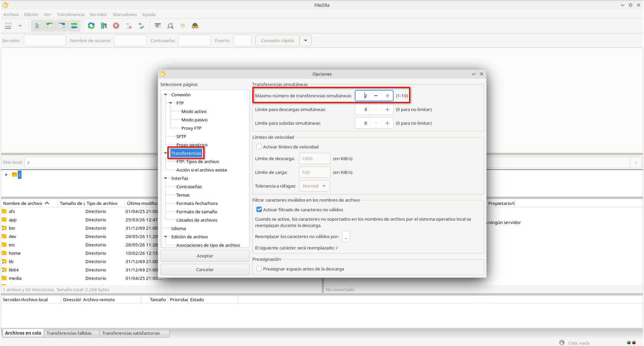Click the blue refresh file lists icon
The height and width of the screenshot is (346, 644).
pyautogui.click(x=91, y=26)
